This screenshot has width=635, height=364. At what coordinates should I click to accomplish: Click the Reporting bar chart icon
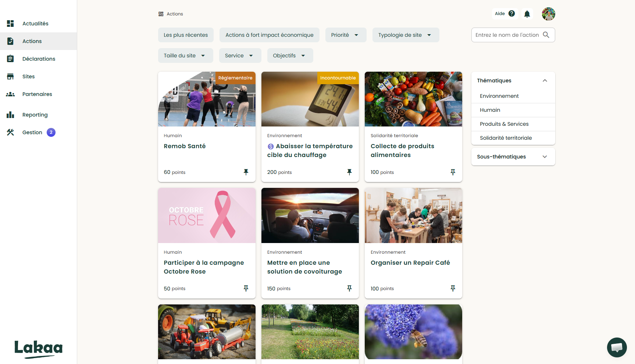coord(10,115)
